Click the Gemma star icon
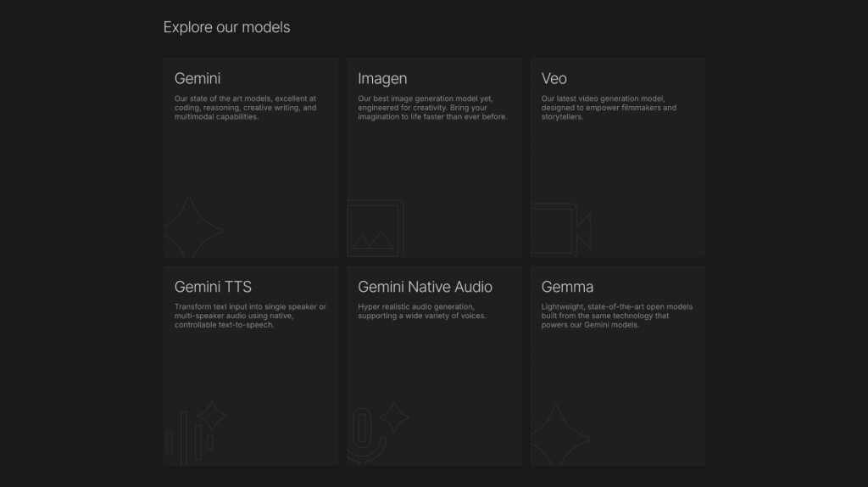 point(559,435)
